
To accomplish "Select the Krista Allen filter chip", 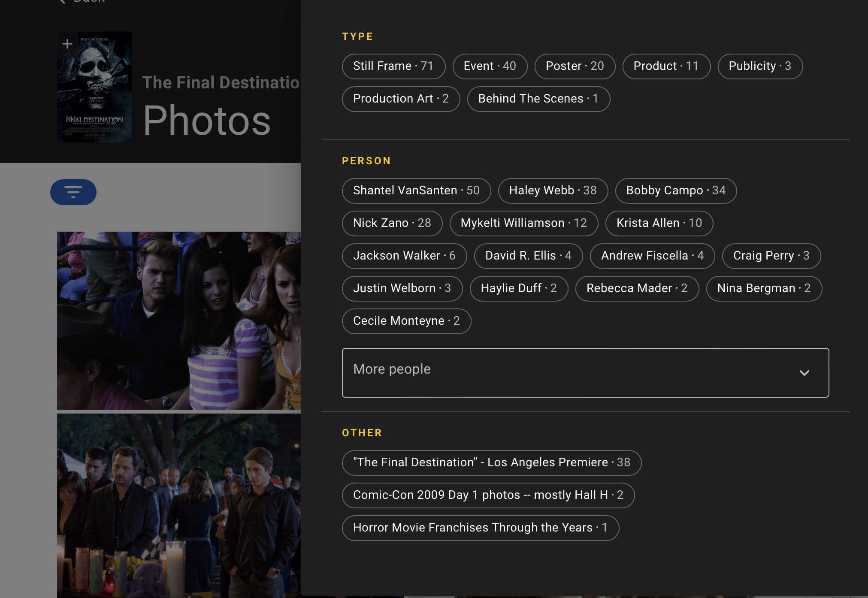I will click(x=659, y=223).
